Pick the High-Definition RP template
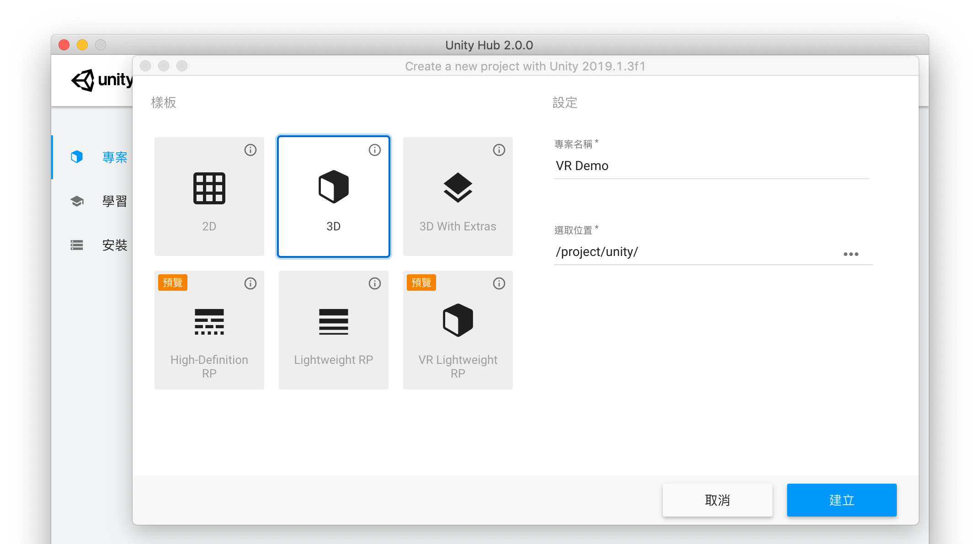Screen dimensions: 980x544 pyautogui.click(x=209, y=330)
